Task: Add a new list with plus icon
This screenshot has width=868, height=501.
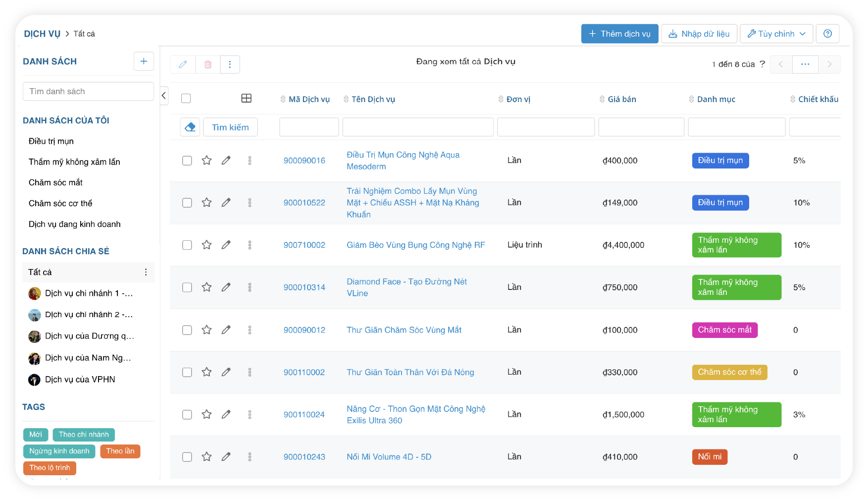Action: 144,61
